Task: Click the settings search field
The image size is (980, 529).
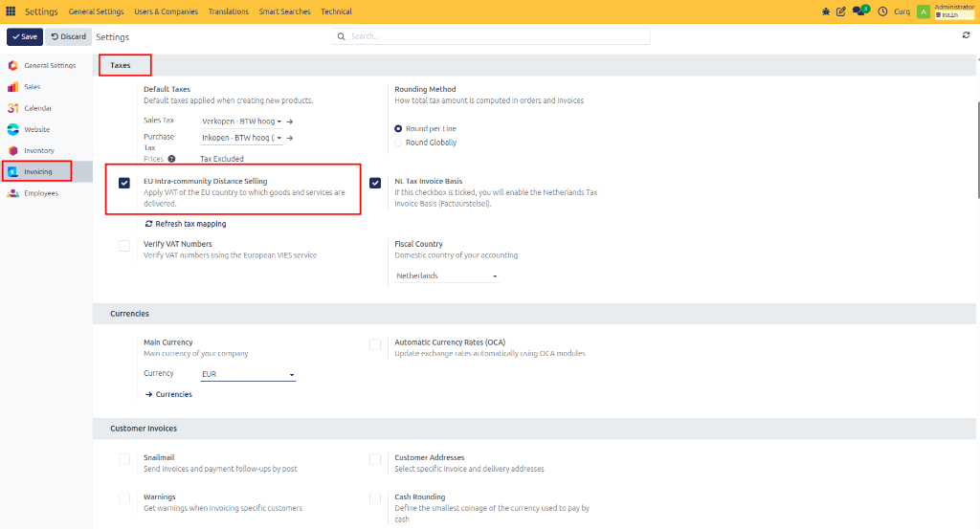Action: point(491,36)
